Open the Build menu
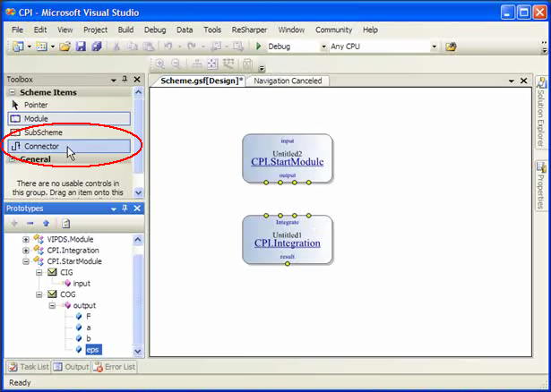Screen dimensions: 551x392 pyautogui.click(x=125, y=30)
